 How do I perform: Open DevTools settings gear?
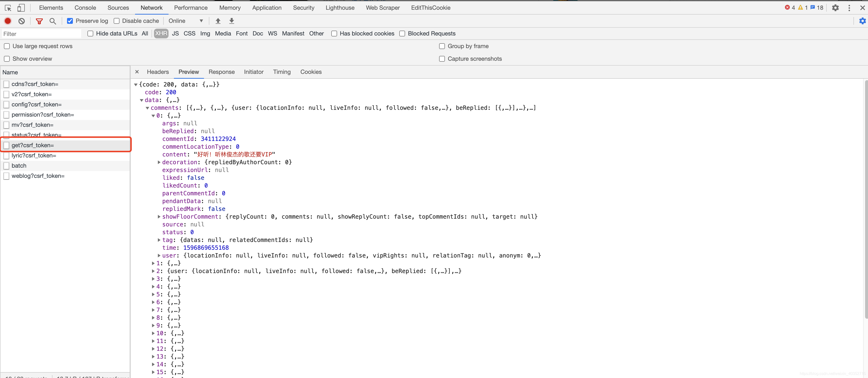pos(835,8)
